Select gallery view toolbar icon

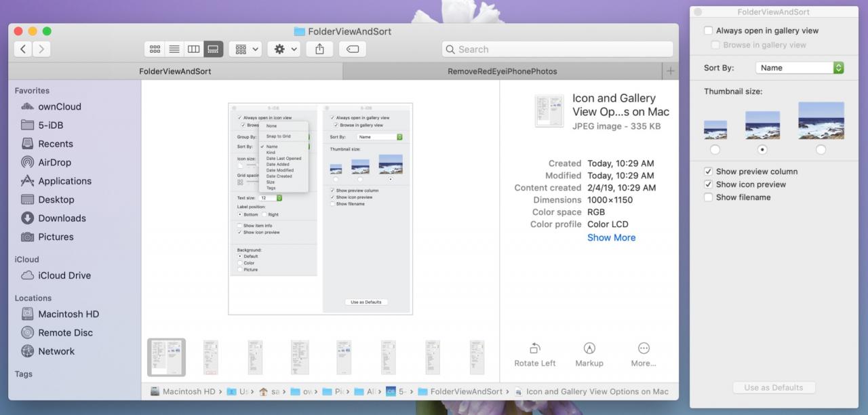213,49
